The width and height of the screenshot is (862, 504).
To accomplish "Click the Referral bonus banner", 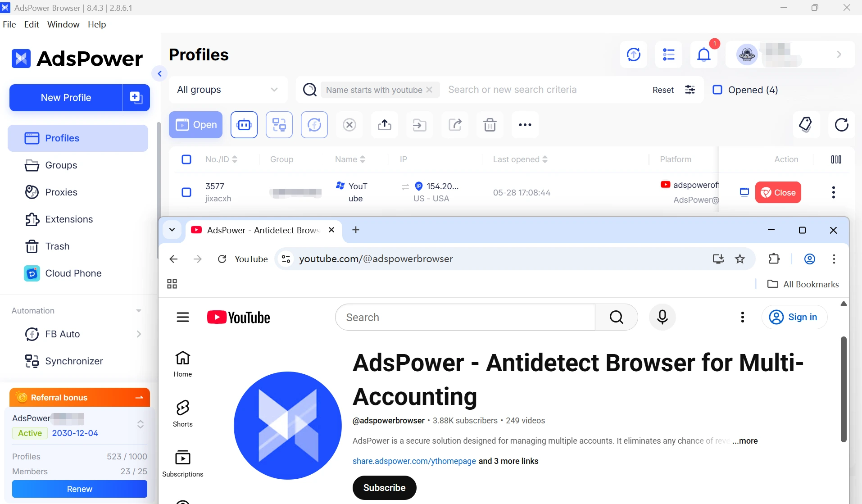I will [x=80, y=397].
